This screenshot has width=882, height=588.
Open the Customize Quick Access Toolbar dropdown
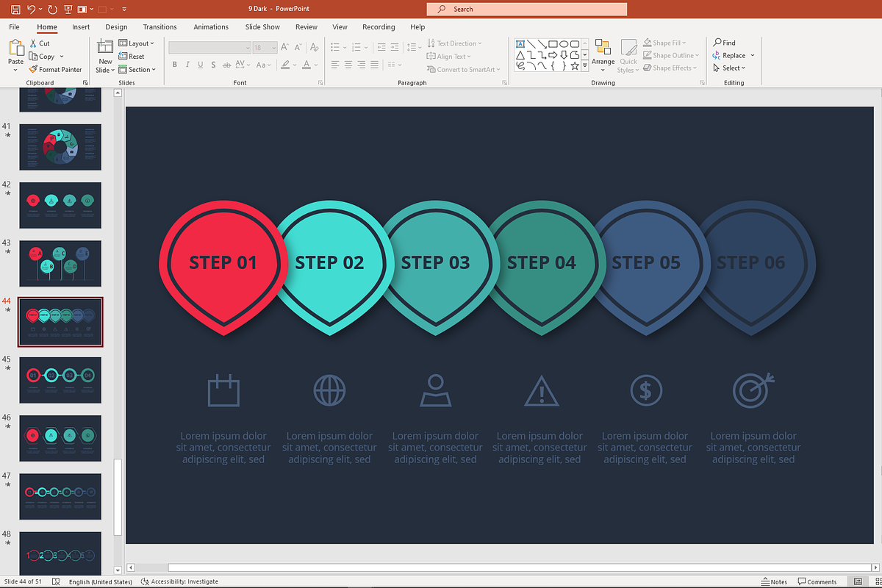point(124,9)
